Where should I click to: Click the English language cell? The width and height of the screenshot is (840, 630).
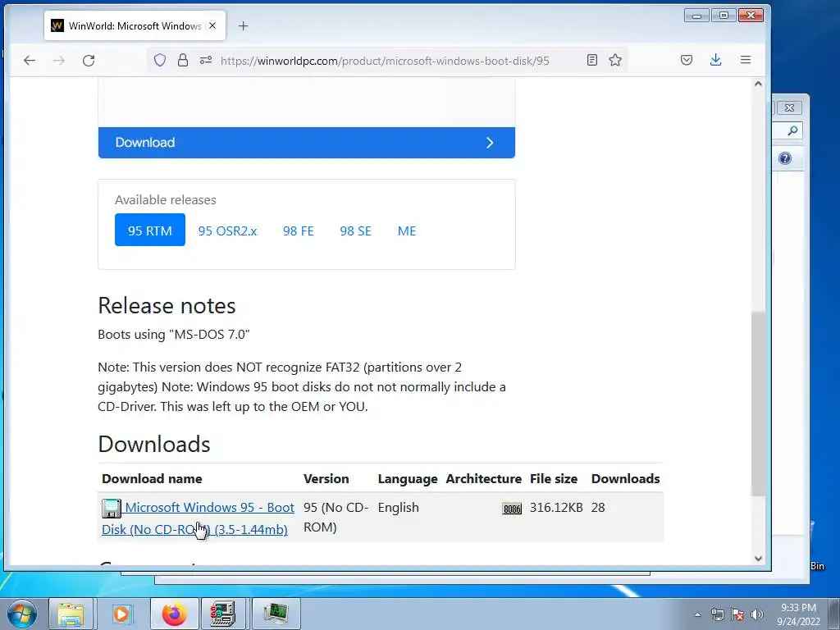click(399, 507)
